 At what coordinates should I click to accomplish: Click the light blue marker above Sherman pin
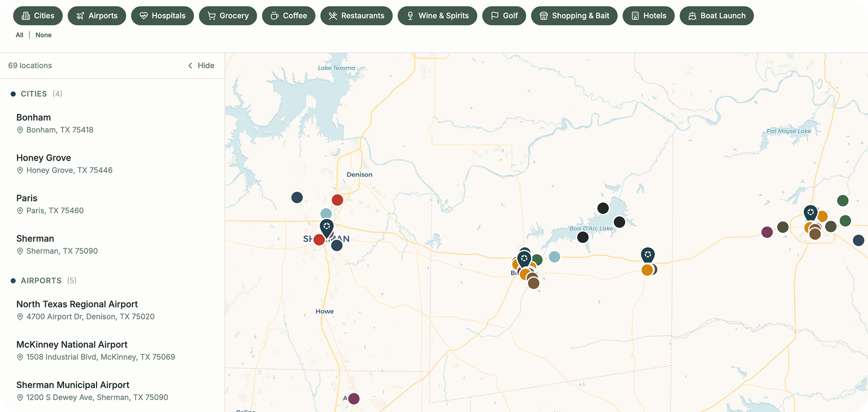click(x=326, y=213)
